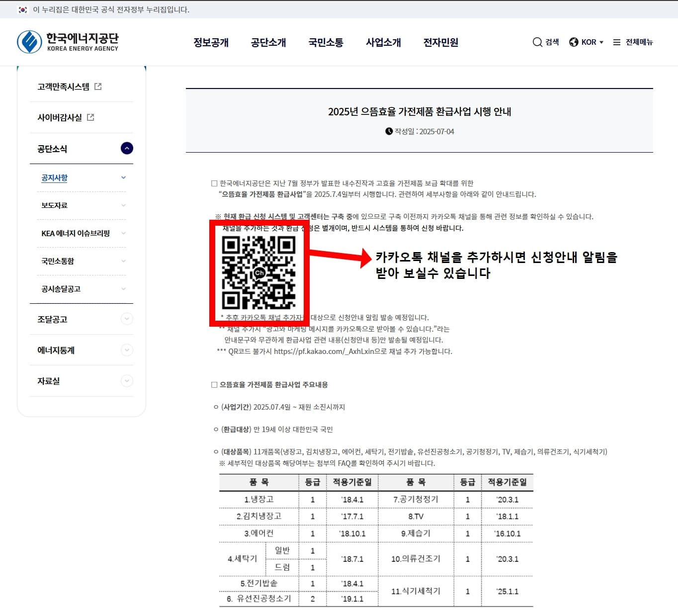
Task: Click the 11.식기세척기 table cell
Action: [x=416, y=591]
